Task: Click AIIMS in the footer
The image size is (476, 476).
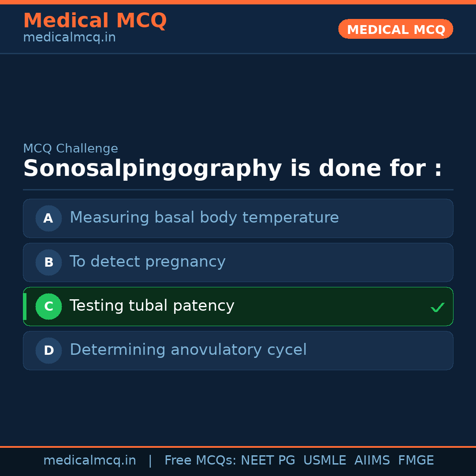Action: pyautogui.click(x=372, y=461)
